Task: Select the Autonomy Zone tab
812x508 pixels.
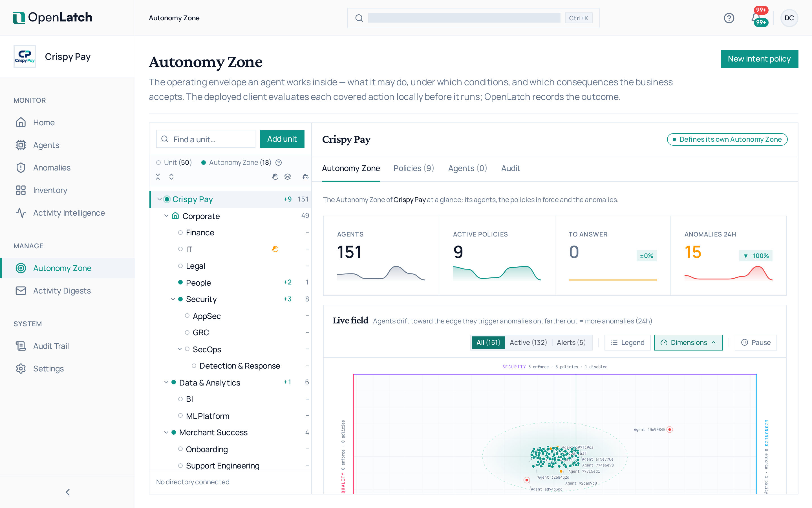Action: pos(351,168)
